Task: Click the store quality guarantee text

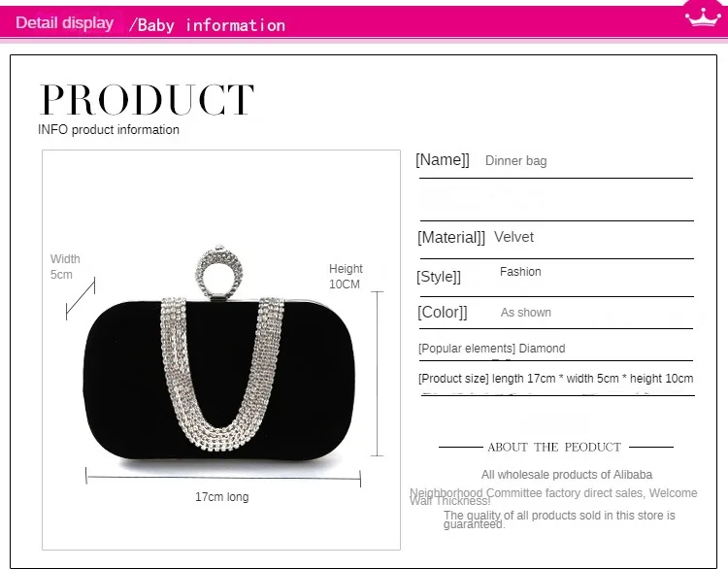Action: point(559,519)
